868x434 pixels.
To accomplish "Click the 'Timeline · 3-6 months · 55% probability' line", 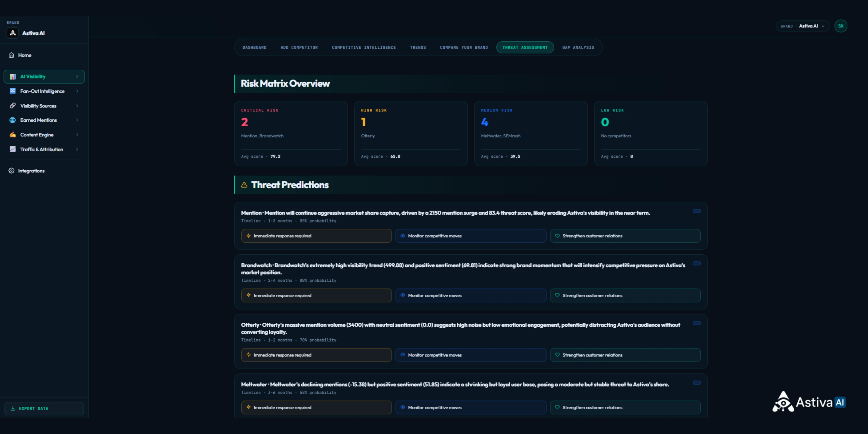I will point(288,393).
